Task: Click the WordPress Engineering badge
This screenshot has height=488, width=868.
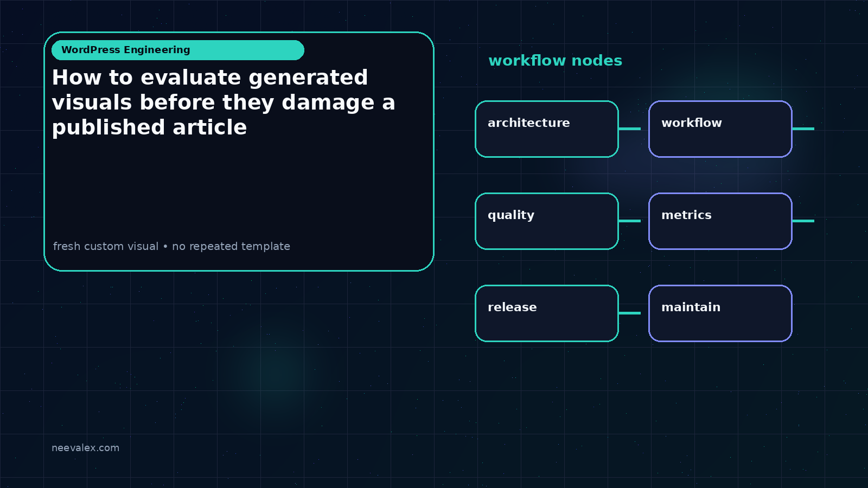Action: point(178,50)
